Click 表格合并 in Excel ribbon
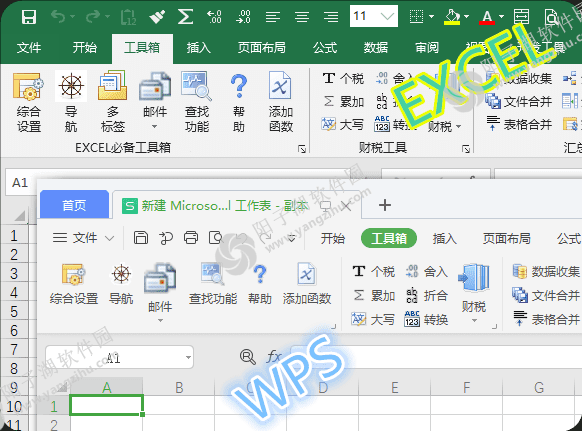Viewport: 582px width, 431px height. tap(519, 124)
